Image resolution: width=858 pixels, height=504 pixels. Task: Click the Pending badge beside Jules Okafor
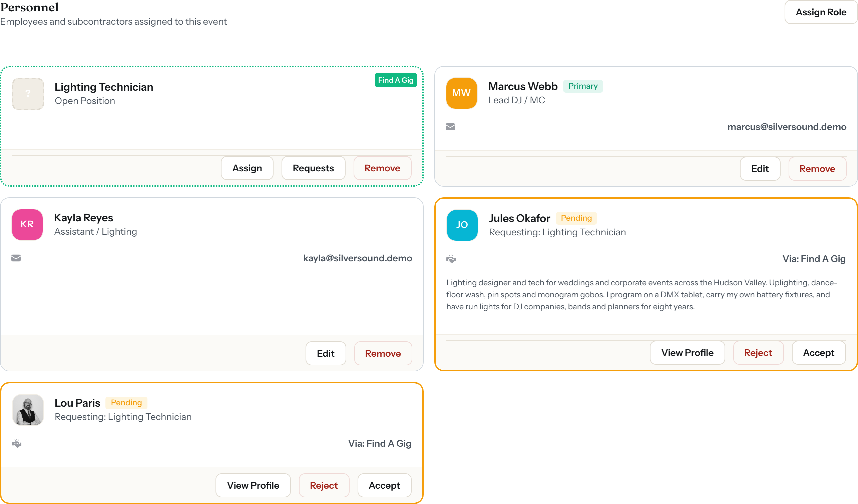point(576,218)
